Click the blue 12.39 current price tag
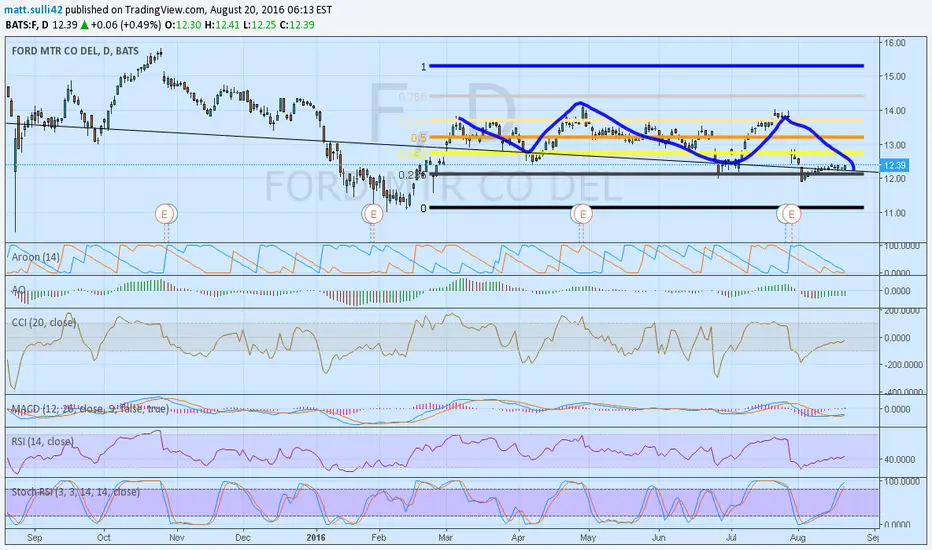Viewport: 932px width, 550px height. [894, 165]
